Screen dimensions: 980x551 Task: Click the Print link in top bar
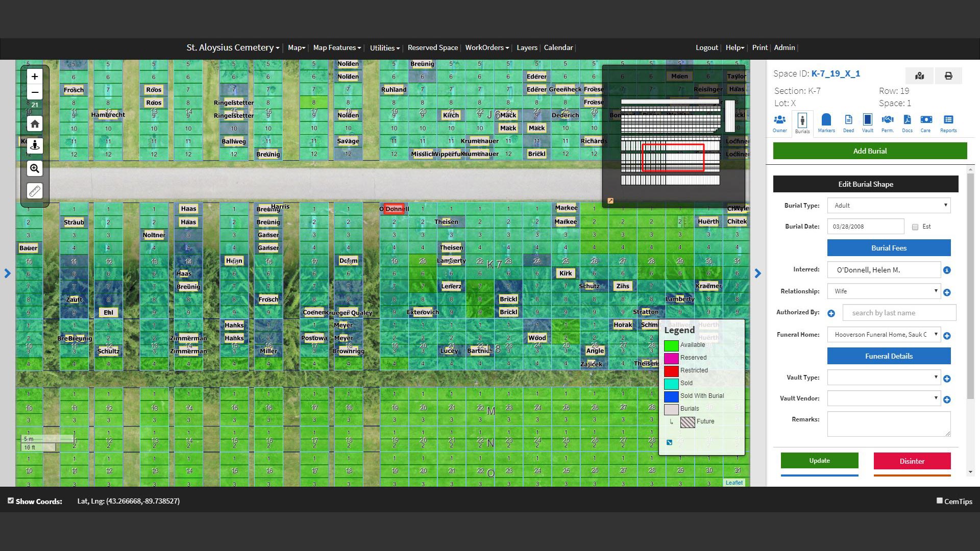759,47
